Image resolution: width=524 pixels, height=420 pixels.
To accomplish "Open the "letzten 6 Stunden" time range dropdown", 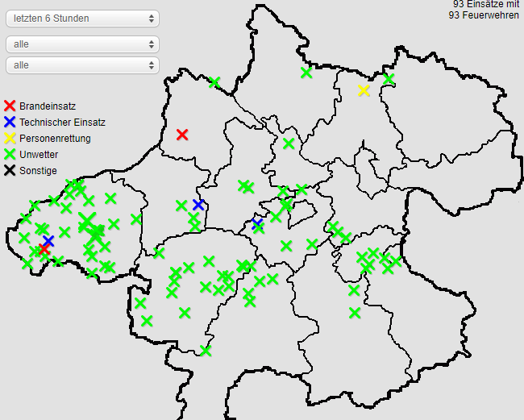I will 82,19.
